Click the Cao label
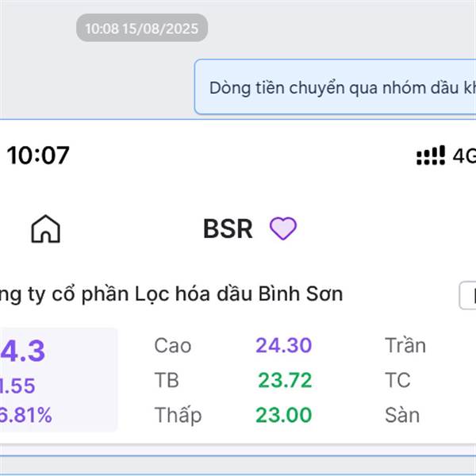476x476 pixels. pos(173,345)
